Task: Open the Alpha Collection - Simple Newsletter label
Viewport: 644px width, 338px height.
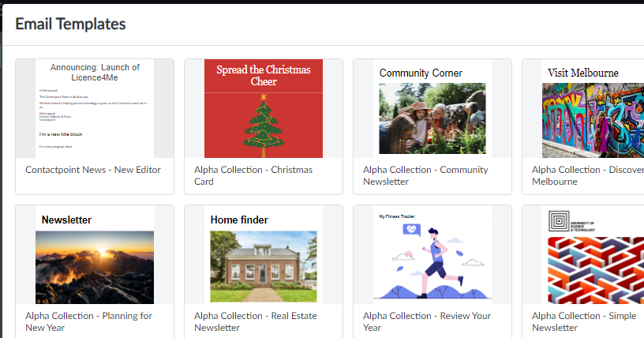Action: coord(587,321)
